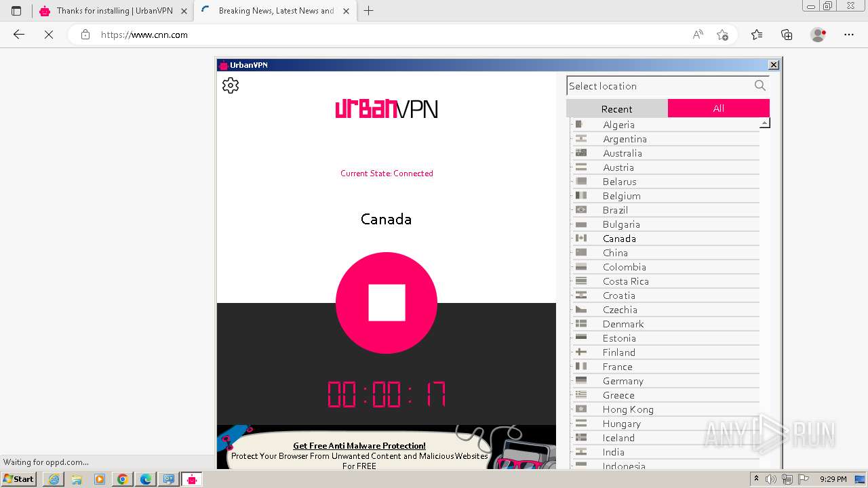
Task: Close the UrbanVPN thanks tab
Action: point(184,11)
